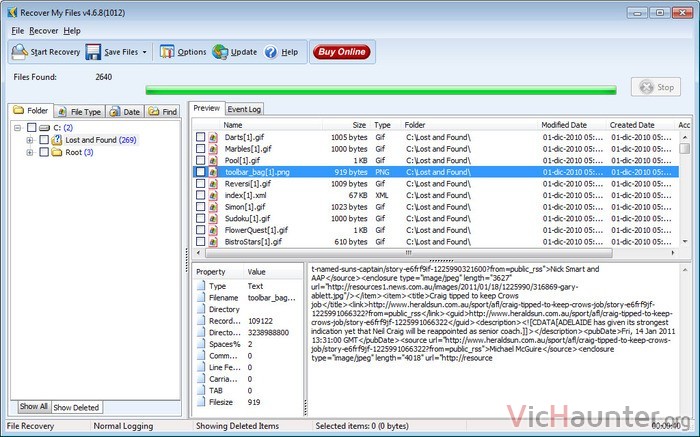Check the Lost and Found folder checkbox
The image size is (700, 437).
point(44,140)
